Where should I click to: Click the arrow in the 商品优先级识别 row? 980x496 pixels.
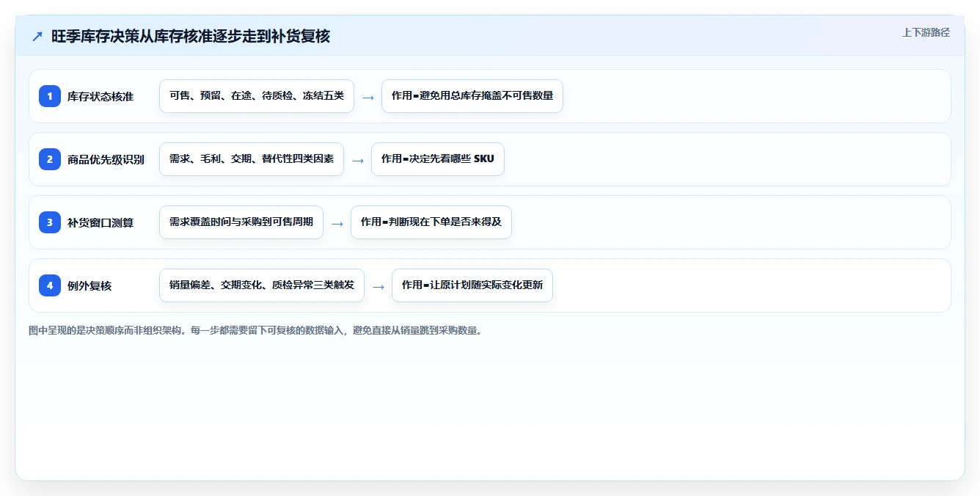(358, 160)
